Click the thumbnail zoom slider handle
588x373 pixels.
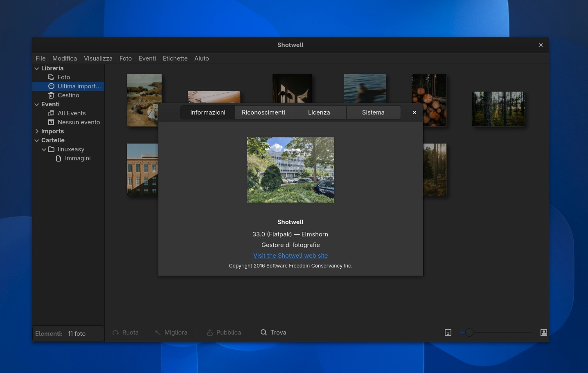[x=469, y=333]
